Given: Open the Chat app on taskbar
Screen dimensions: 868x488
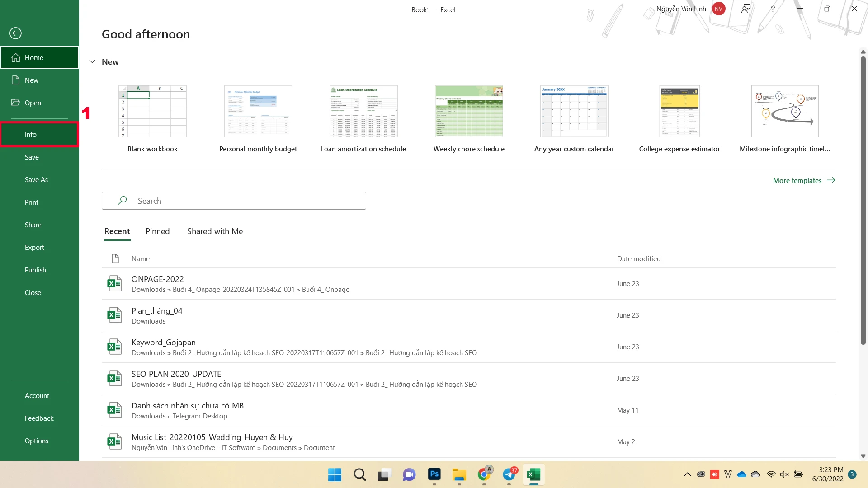Looking at the screenshot, I should [x=409, y=474].
